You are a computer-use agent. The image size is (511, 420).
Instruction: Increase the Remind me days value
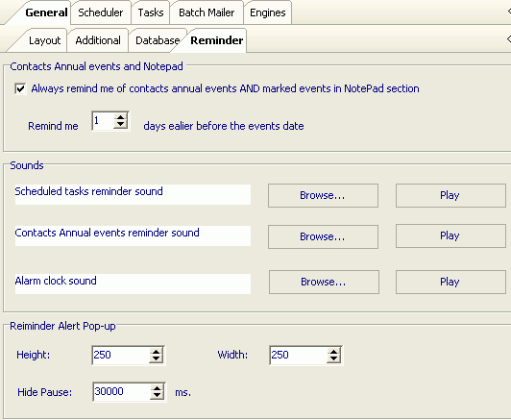121,117
